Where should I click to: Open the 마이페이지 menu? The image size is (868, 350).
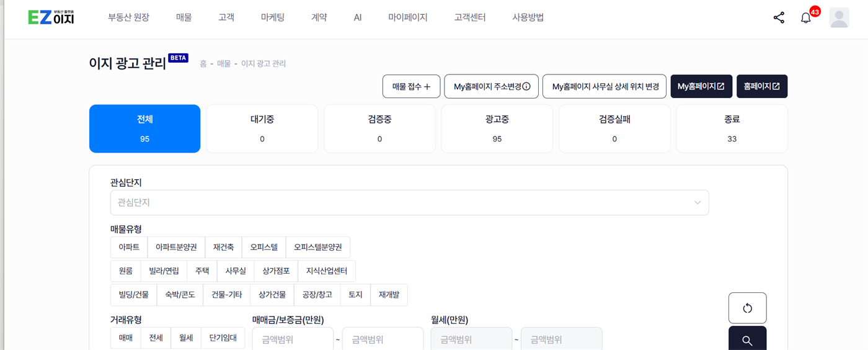(408, 17)
